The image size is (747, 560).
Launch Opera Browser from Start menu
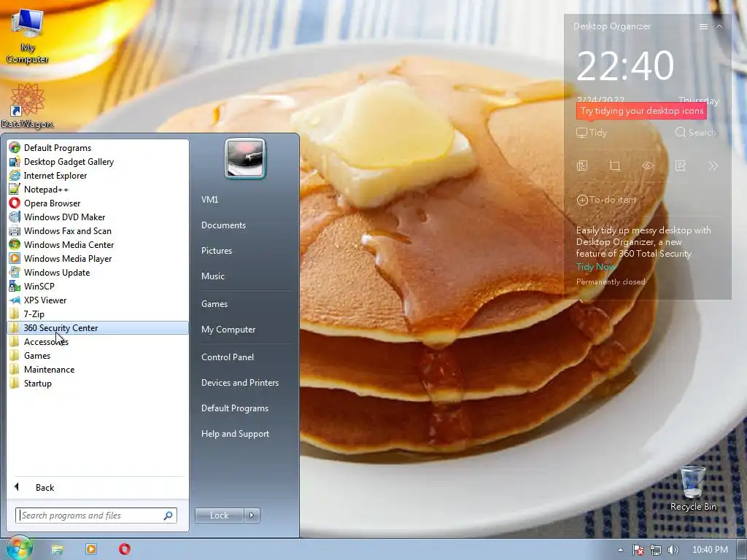pos(98,203)
